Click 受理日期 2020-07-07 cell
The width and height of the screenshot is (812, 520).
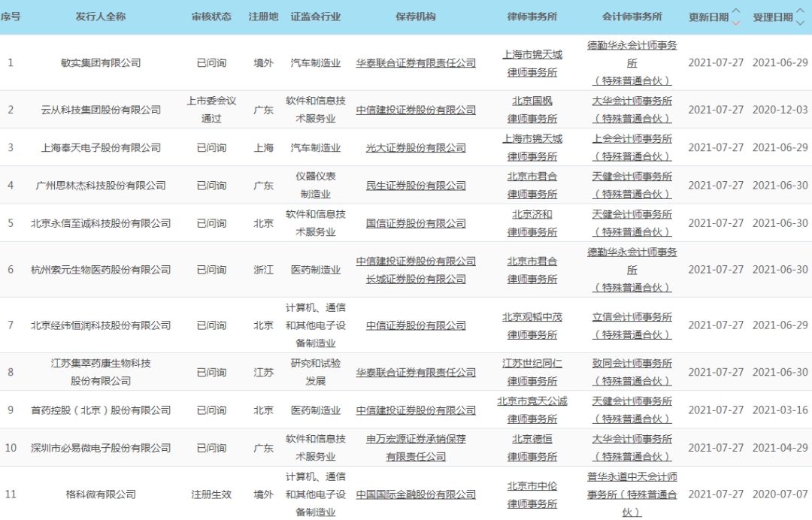pyautogui.click(x=780, y=494)
